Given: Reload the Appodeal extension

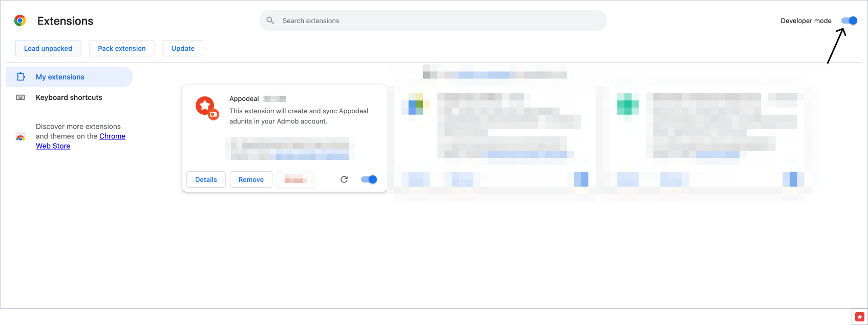Looking at the screenshot, I should tap(344, 179).
